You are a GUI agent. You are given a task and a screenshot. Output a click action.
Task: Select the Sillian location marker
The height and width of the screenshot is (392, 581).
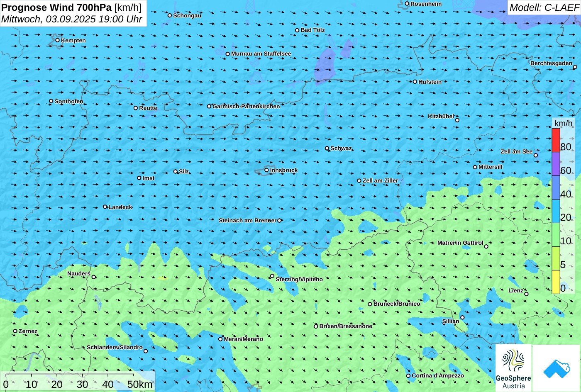(462, 317)
